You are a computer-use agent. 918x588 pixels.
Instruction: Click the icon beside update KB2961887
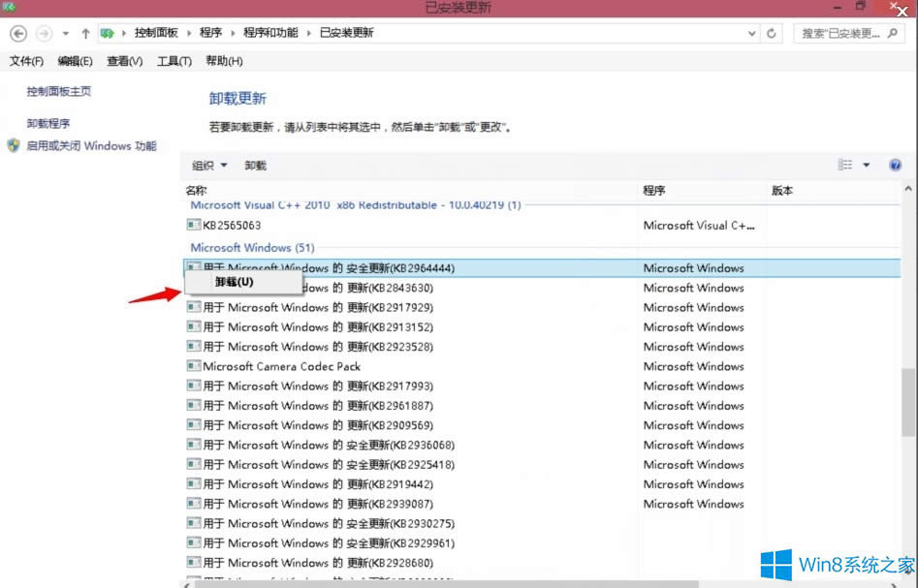pyautogui.click(x=193, y=405)
